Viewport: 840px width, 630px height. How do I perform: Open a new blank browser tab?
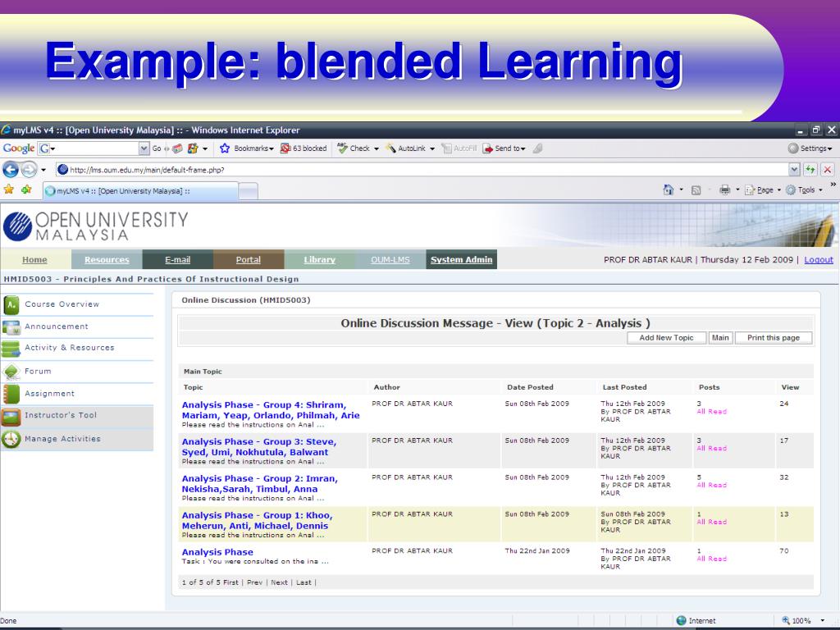248,190
